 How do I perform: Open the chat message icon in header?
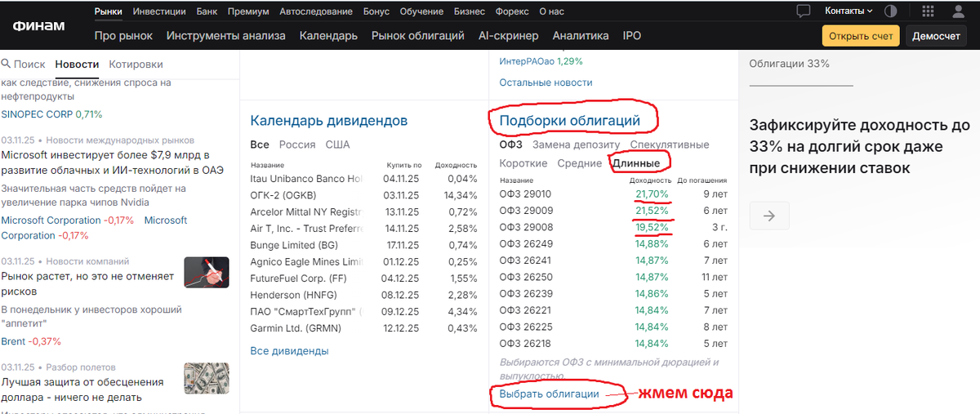coord(804,11)
